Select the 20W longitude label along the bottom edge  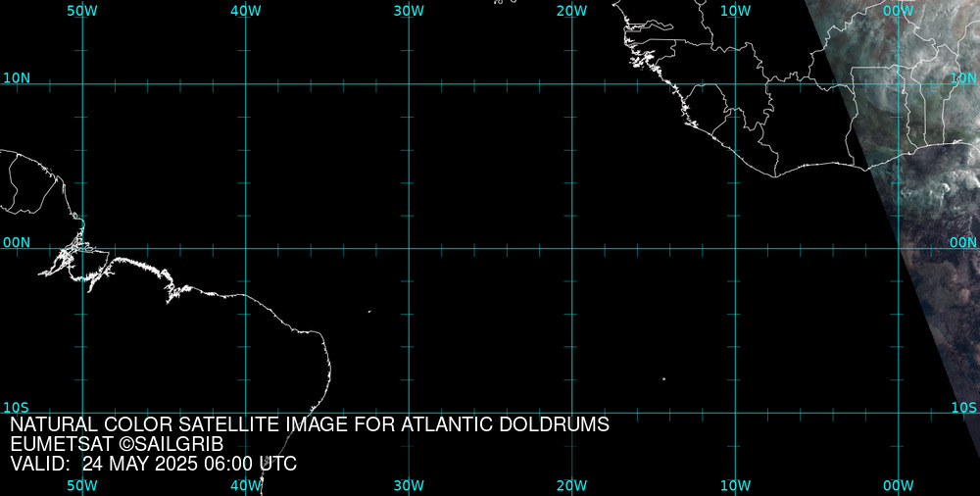(x=572, y=485)
